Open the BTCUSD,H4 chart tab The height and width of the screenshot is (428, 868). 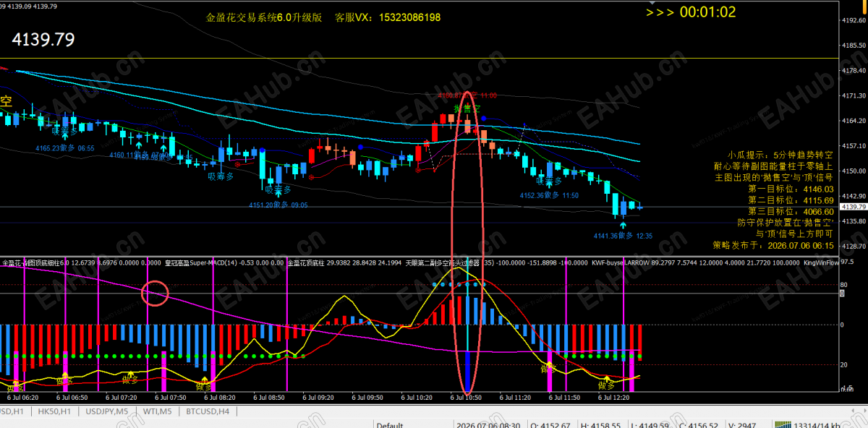208,411
